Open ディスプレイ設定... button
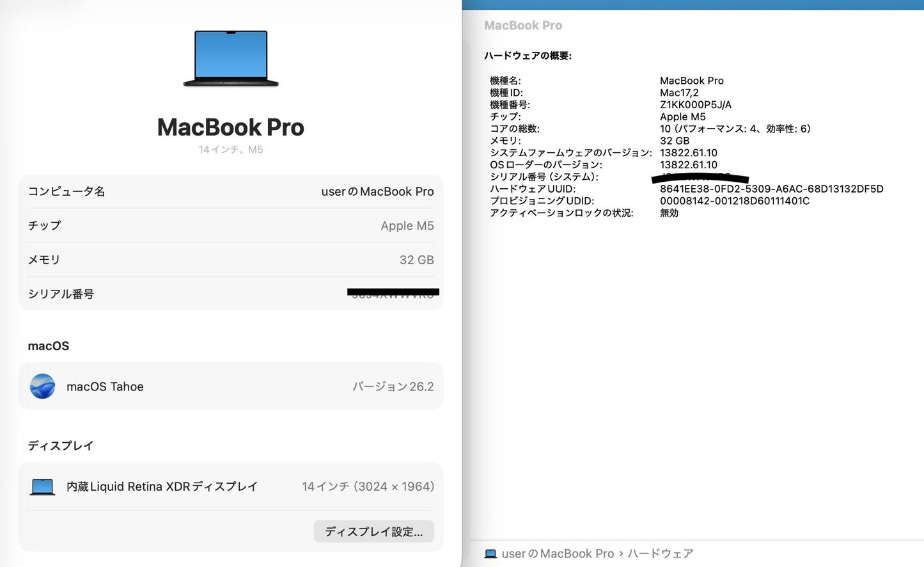This screenshot has height=567, width=924. click(x=374, y=532)
